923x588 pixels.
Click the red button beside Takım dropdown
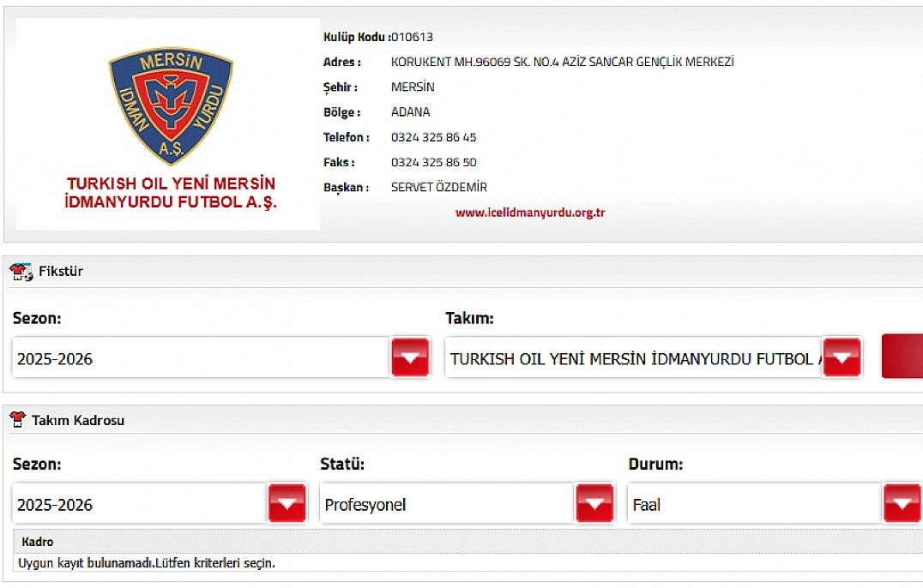pos(902,357)
